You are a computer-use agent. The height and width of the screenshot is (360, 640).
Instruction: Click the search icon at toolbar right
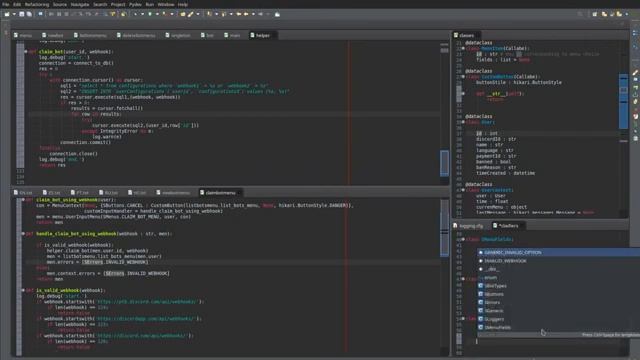pos(580,14)
